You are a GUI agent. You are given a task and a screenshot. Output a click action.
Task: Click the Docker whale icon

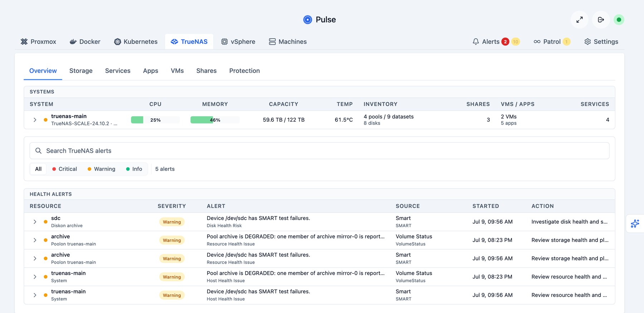tap(73, 41)
